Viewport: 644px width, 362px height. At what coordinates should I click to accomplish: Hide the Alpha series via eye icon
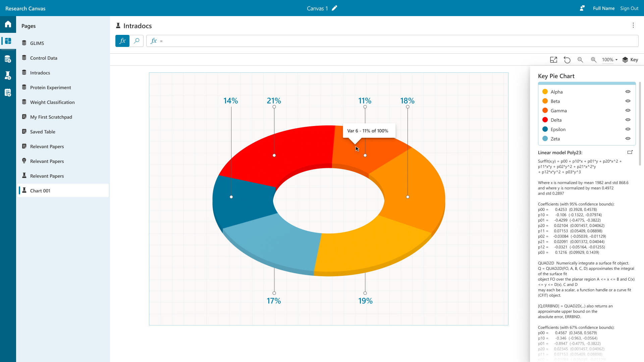click(x=628, y=92)
